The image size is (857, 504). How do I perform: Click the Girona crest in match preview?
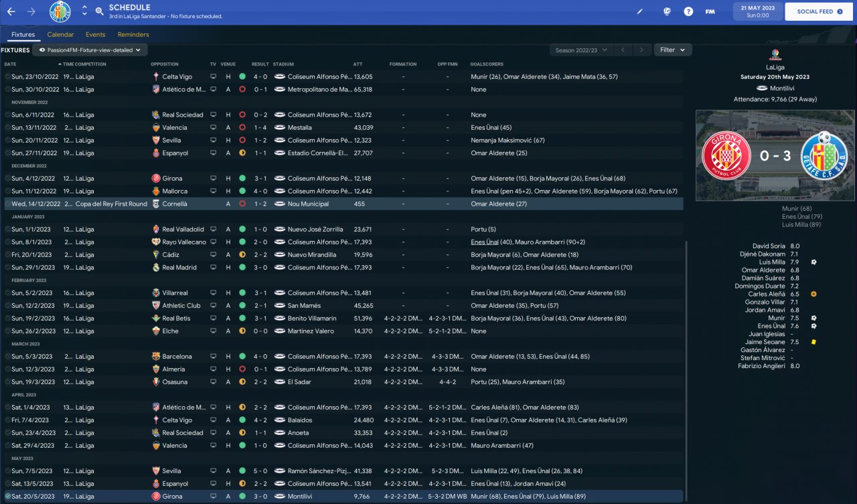[726, 156]
